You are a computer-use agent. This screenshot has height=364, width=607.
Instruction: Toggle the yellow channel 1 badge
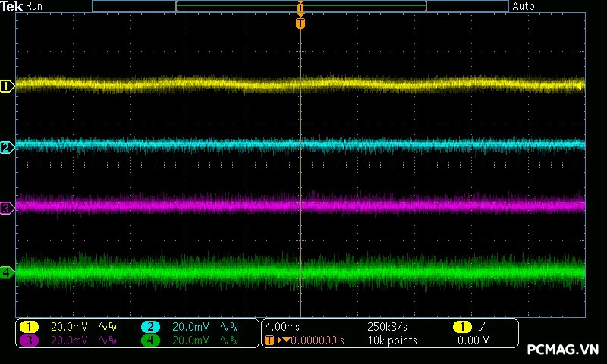coord(29,327)
